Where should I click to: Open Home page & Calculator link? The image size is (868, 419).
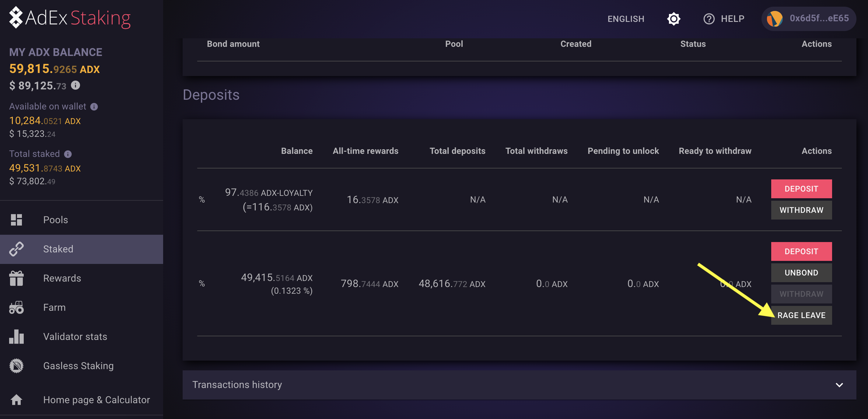pyautogui.click(x=82, y=400)
